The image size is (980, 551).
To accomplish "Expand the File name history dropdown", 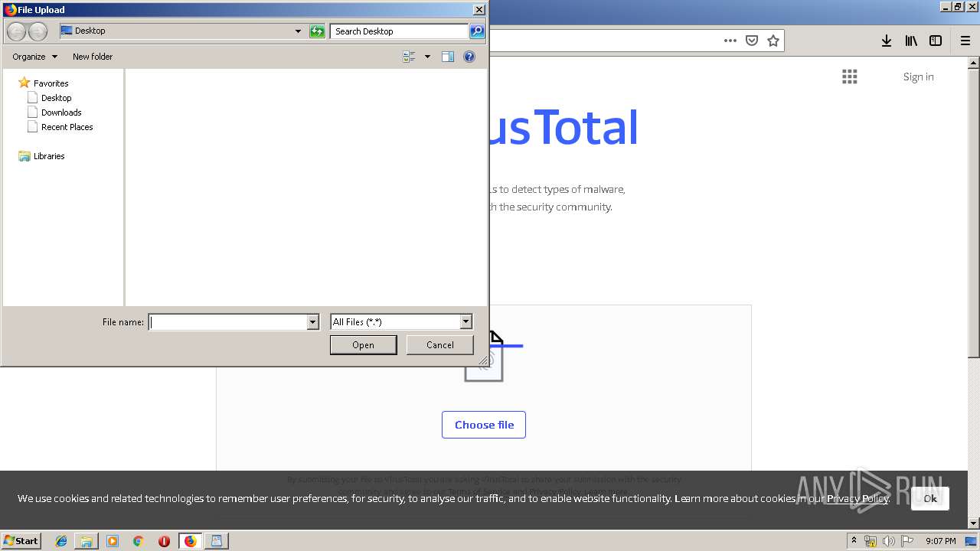I will (312, 322).
